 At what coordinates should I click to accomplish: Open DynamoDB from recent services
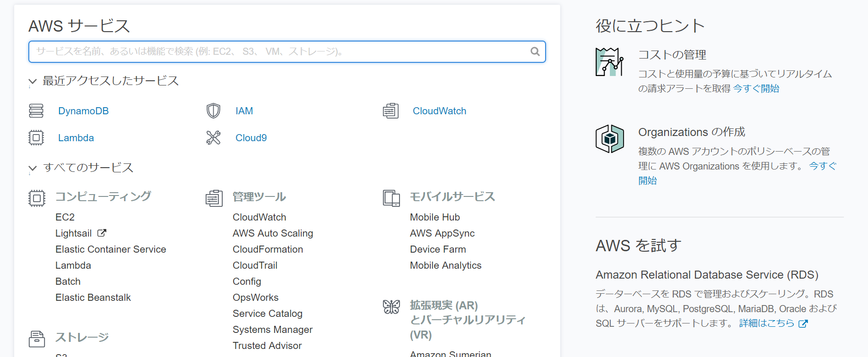pos(83,111)
